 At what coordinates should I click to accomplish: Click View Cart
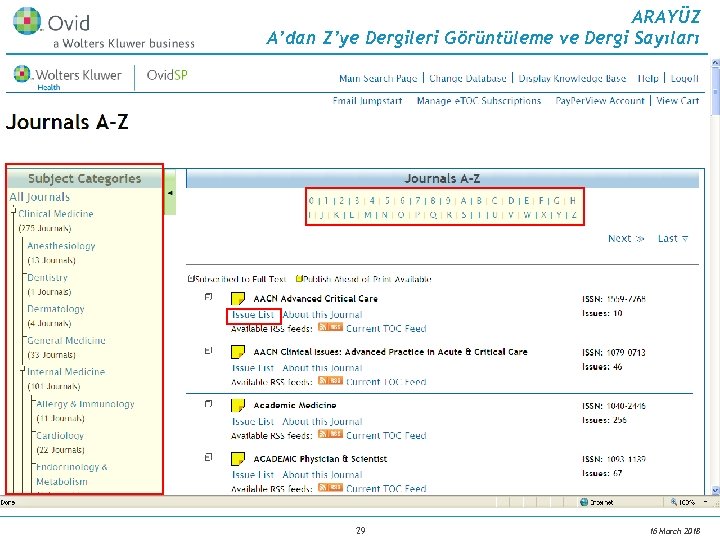678,101
